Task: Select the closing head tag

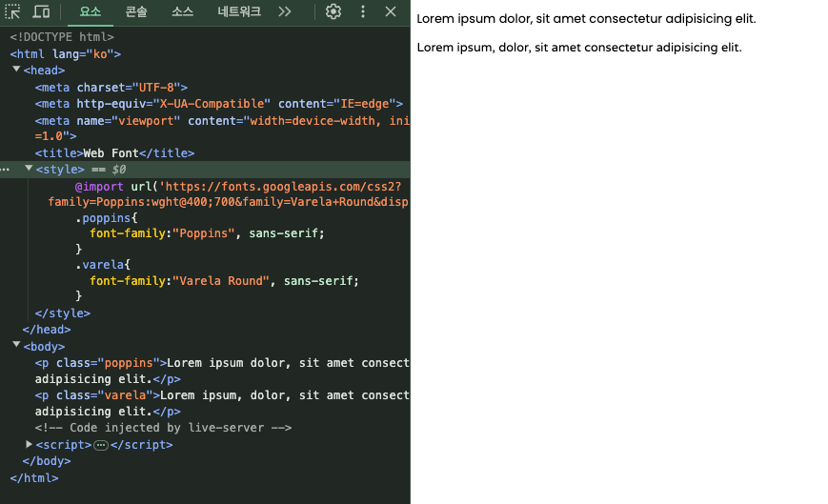Action: [x=47, y=330]
